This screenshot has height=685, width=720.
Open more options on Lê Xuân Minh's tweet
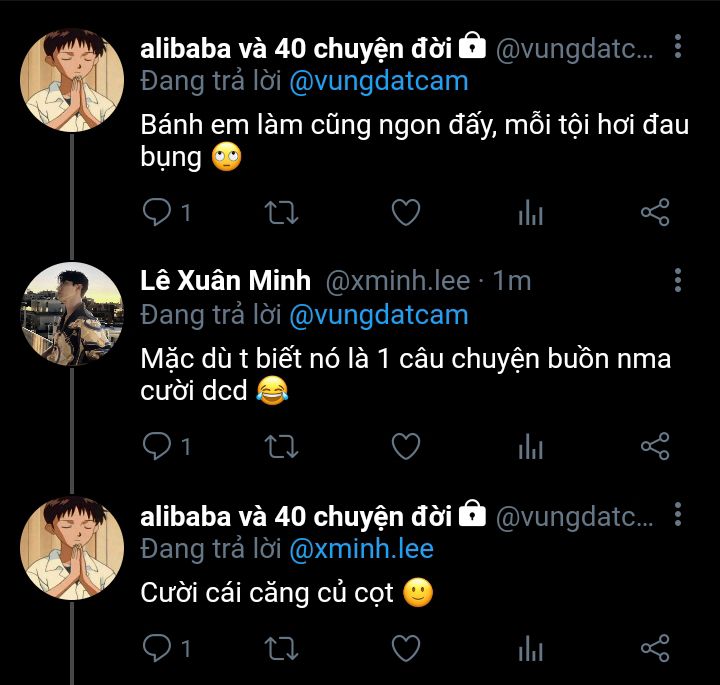679,280
